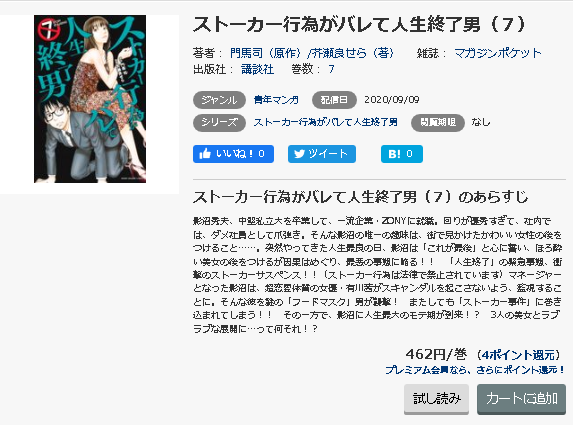573x425 pixels.
Task: Click the volume number 7 link
Action: (331, 69)
